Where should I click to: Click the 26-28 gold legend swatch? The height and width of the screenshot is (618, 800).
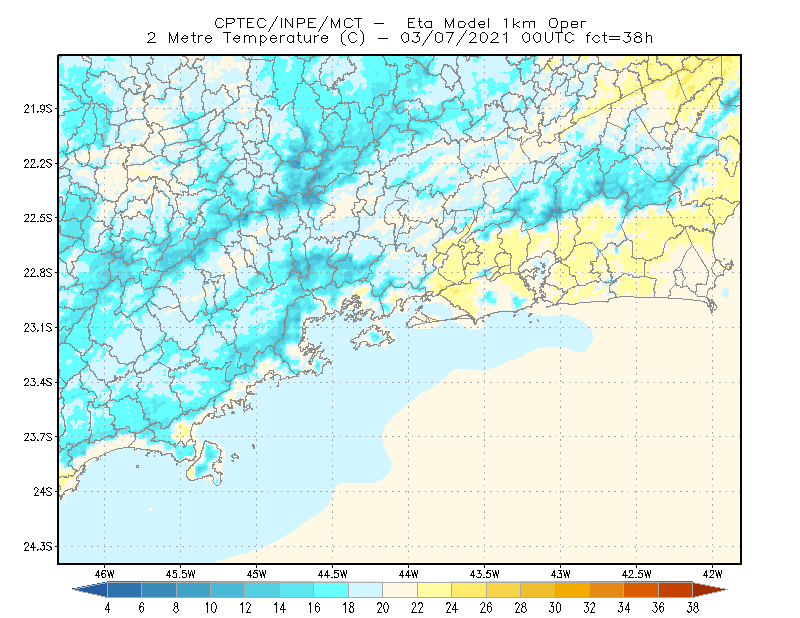(x=504, y=590)
